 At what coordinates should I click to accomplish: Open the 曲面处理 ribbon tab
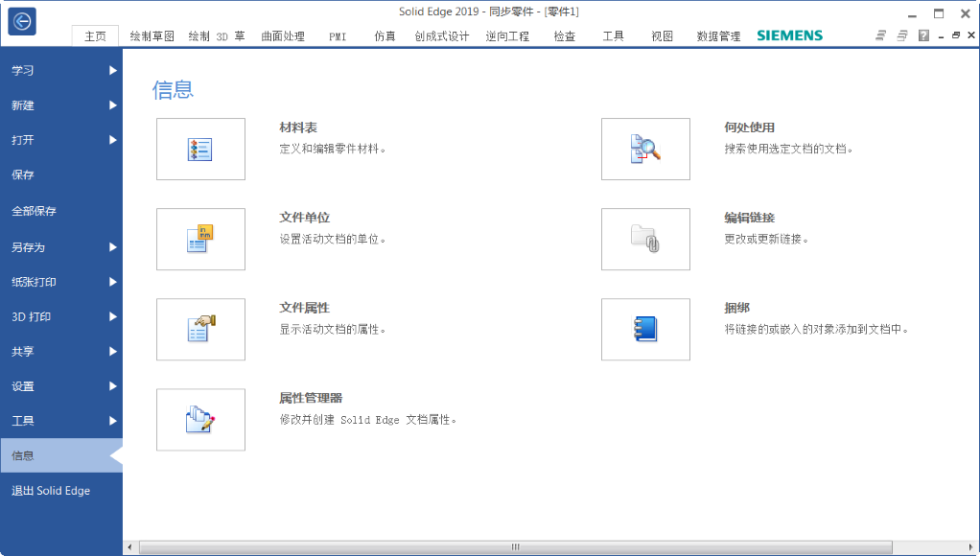point(283,36)
